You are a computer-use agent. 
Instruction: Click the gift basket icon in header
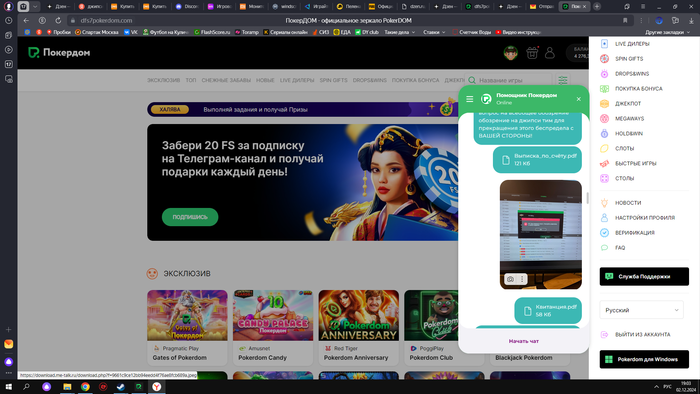(532, 53)
